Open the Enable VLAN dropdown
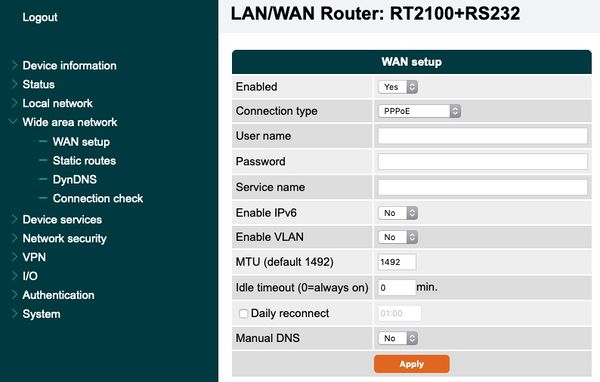 point(398,237)
